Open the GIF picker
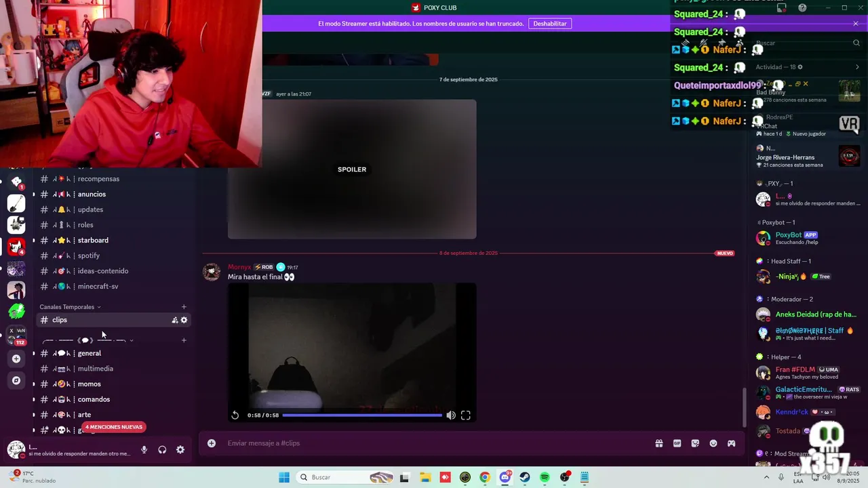This screenshot has width=868, height=488. (677, 443)
